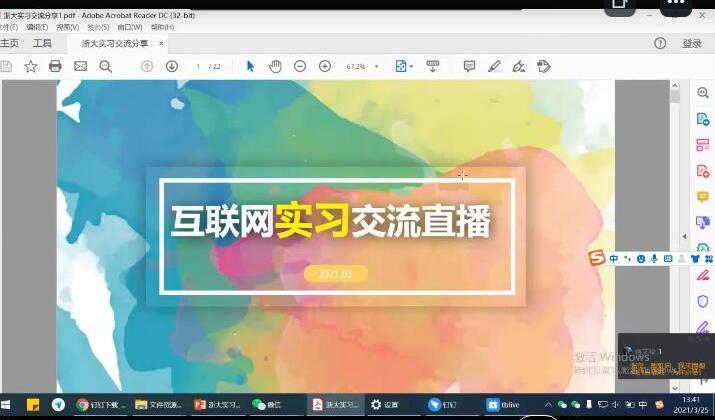Toggle Sogou voice input microphone
715x420 pixels.
[654, 259]
